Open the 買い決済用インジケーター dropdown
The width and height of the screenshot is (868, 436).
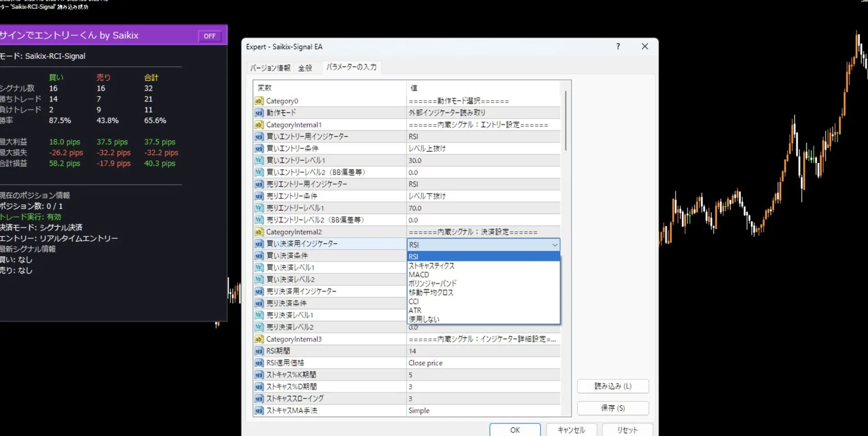coord(555,244)
